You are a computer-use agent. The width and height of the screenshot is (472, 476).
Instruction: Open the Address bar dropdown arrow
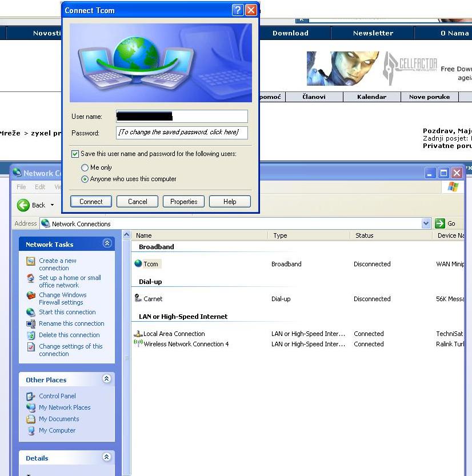(426, 223)
